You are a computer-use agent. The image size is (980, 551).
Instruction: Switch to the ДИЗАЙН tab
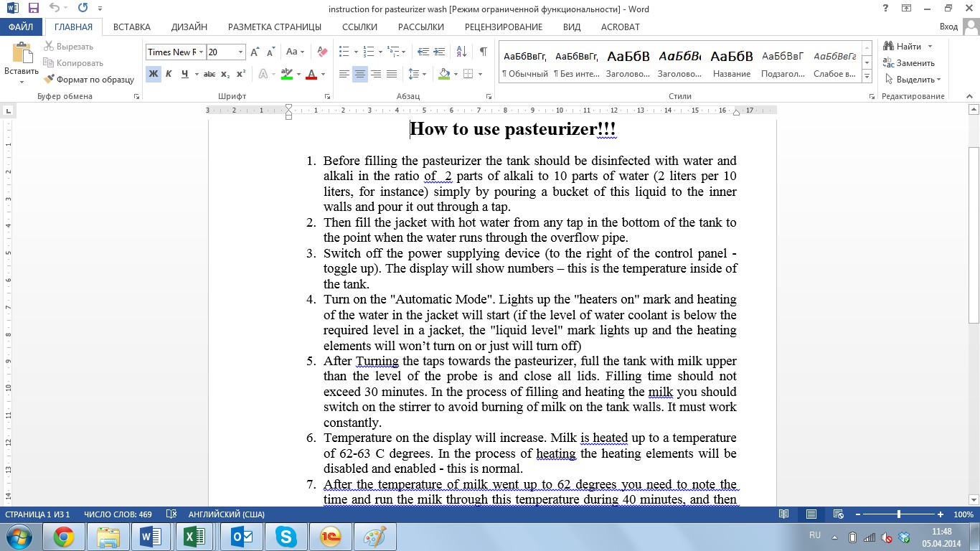pyautogui.click(x=189, y=27)
